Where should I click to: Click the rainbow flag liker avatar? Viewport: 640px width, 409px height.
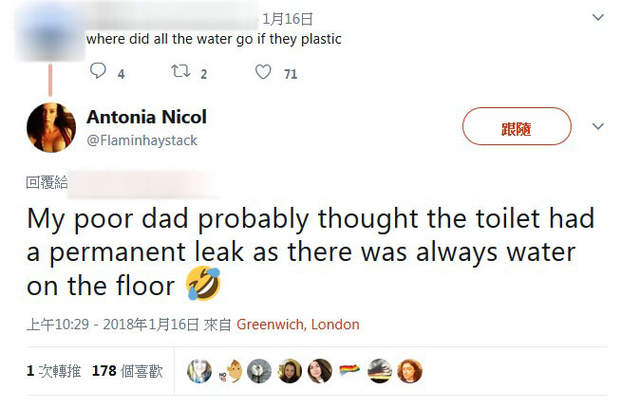click(x=349, y=371)
